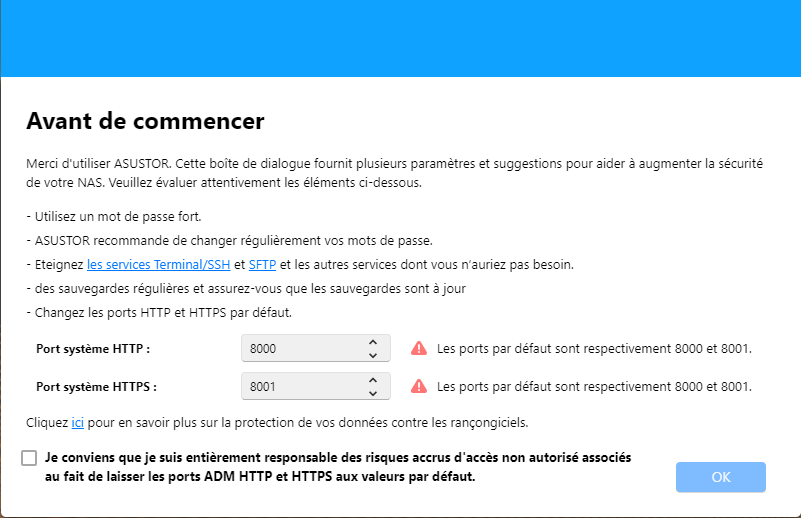This screenshot has height=518, width=801.
Task: Click the 'ici' ransomware info link
Action: 77,423
